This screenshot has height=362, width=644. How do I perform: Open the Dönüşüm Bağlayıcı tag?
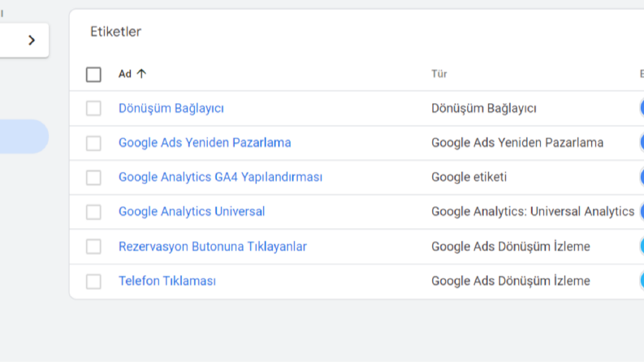[171, 108]
